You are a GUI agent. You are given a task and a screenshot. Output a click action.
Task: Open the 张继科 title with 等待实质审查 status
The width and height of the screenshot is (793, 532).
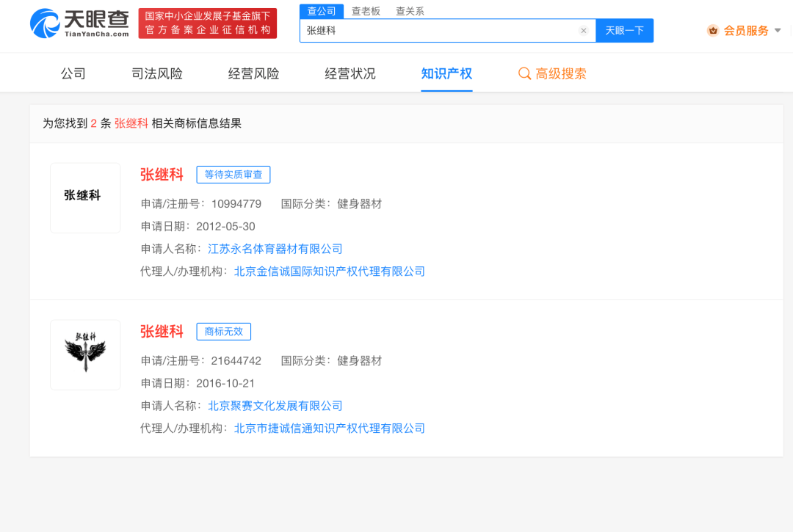point(162,175)
